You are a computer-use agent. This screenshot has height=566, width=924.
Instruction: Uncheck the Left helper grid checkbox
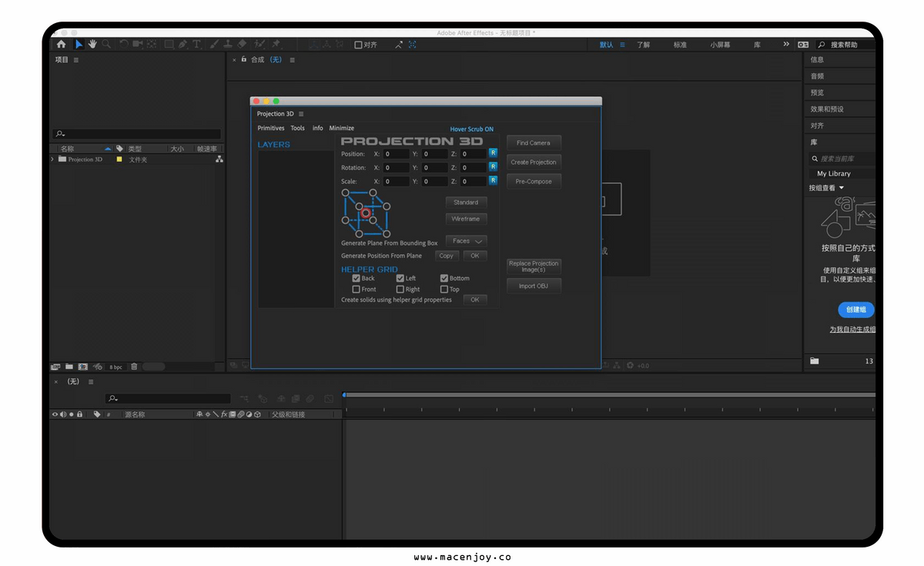tap(400, 278)
